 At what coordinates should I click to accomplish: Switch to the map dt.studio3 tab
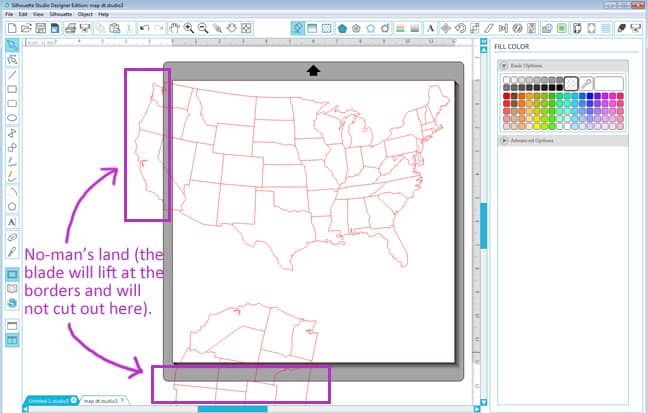[x=101, y=401]
